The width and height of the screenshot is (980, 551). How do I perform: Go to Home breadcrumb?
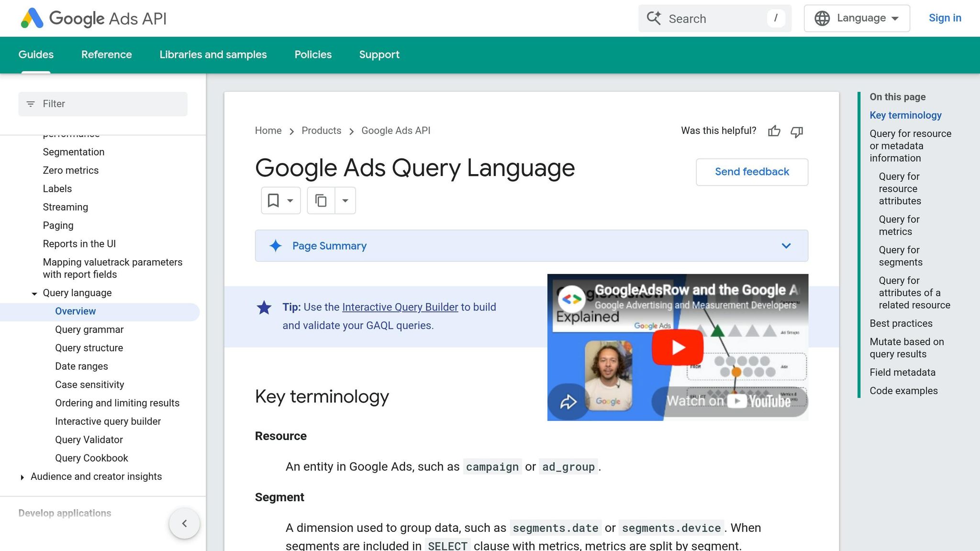[268, 131]
